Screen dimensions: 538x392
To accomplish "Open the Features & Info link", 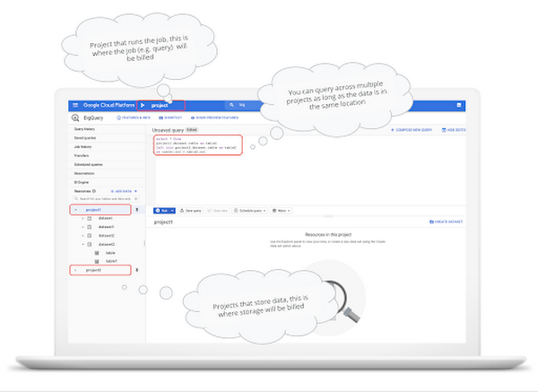I will [134, 118].
